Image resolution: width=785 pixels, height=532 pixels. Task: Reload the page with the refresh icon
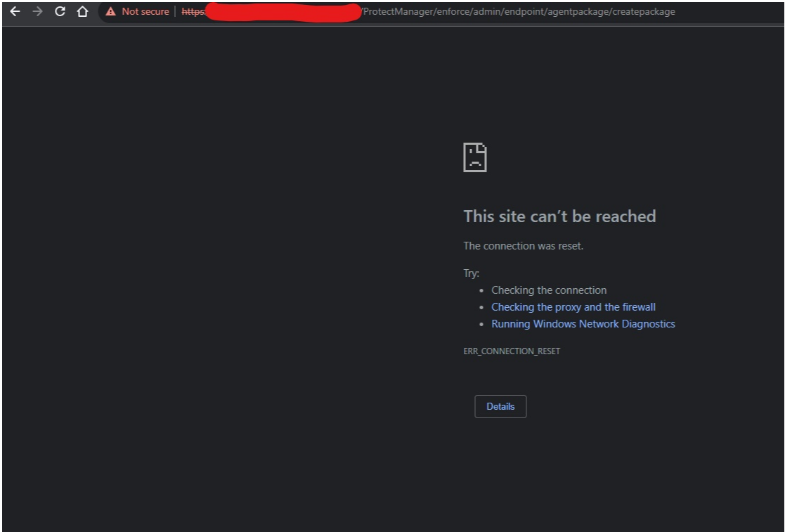click(60, 11)
